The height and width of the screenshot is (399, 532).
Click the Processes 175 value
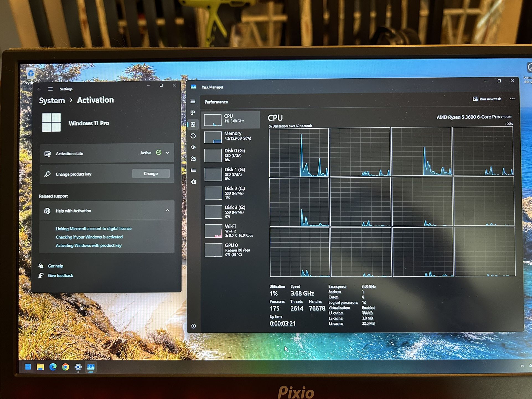tap(275, 308)
